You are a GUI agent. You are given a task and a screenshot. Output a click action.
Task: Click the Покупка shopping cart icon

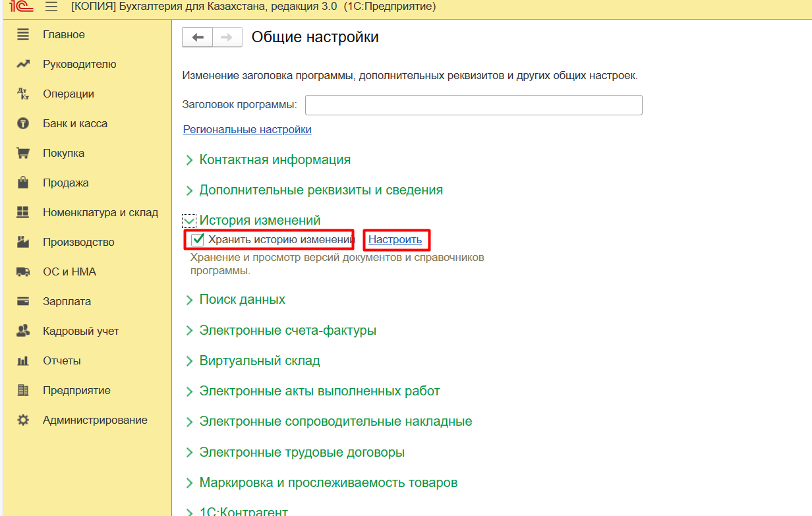tap(23, 153)
